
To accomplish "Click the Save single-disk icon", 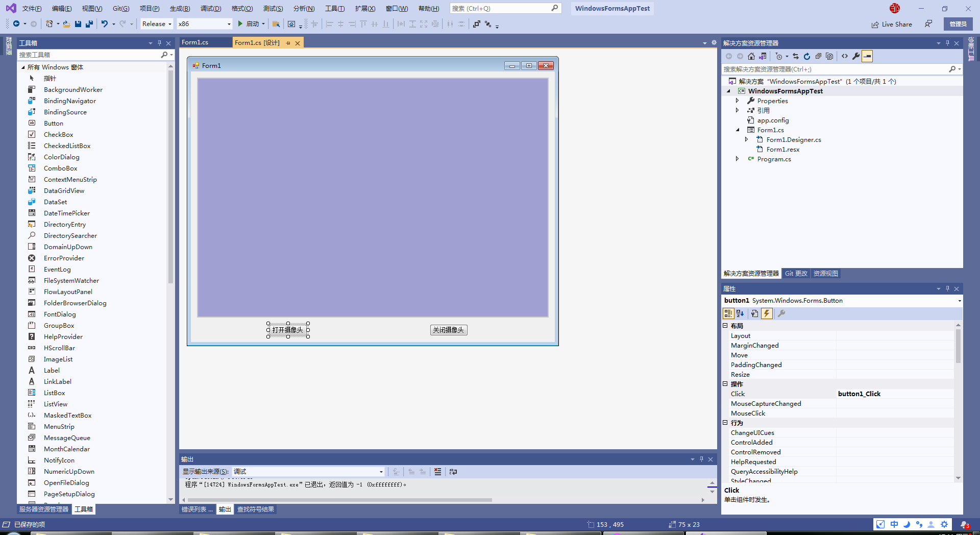I will (78, 24).
